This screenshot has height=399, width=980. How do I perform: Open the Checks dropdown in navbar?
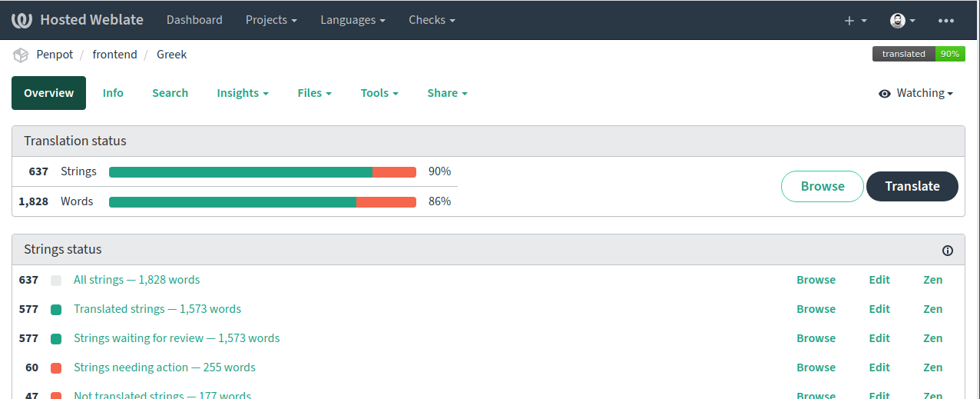click(432, 20)
